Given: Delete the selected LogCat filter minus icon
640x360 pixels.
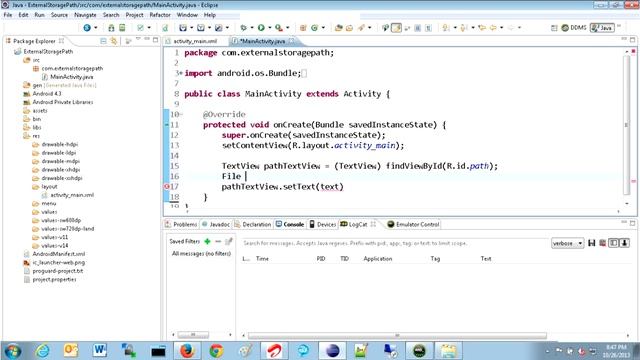Looking at the screenshot, I should click(218, 242).
